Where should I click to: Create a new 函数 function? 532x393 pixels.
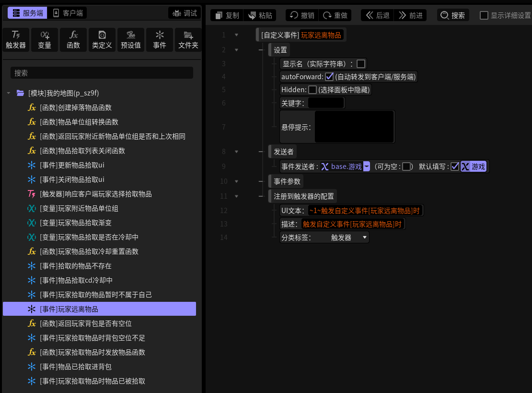pos(73,40)
